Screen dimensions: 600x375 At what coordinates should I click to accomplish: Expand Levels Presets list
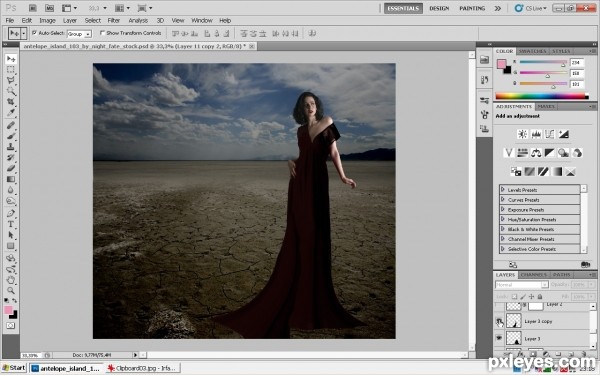502,190
